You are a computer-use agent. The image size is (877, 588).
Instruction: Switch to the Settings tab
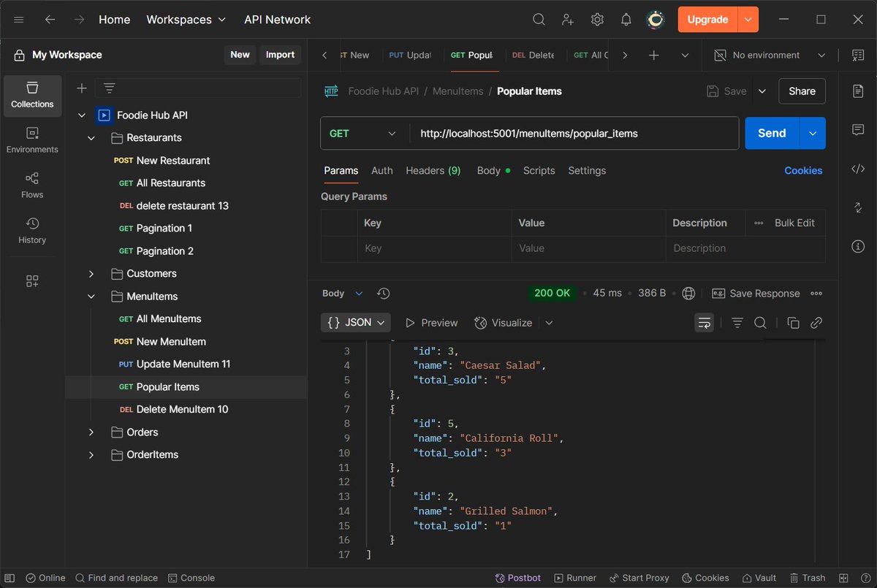click(x=587, y=170)
